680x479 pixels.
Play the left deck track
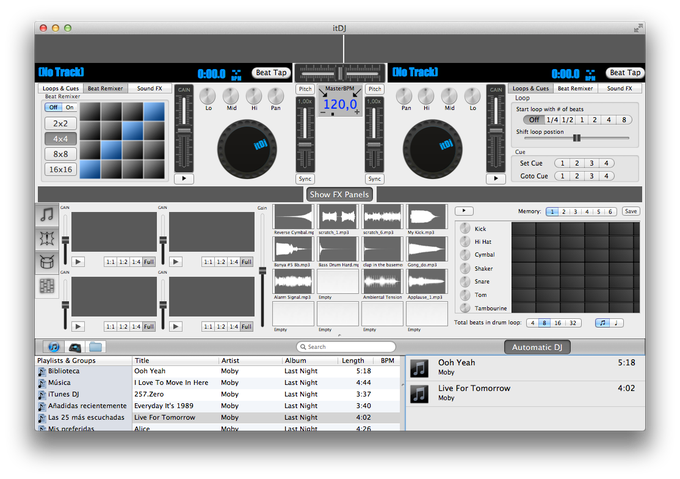pos(184,178)
